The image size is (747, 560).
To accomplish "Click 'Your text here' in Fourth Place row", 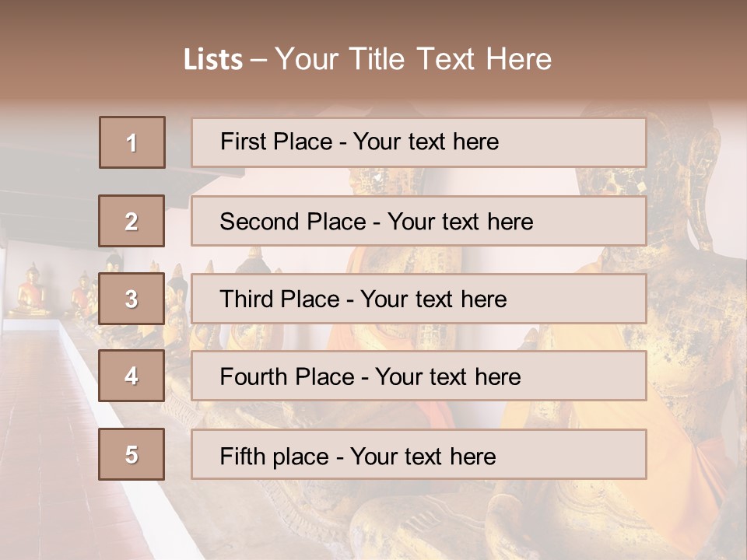I will 447,377.
